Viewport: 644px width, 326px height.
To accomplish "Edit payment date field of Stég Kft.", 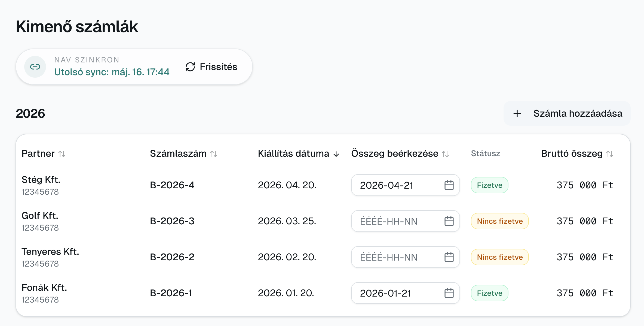I will [406, 185].
